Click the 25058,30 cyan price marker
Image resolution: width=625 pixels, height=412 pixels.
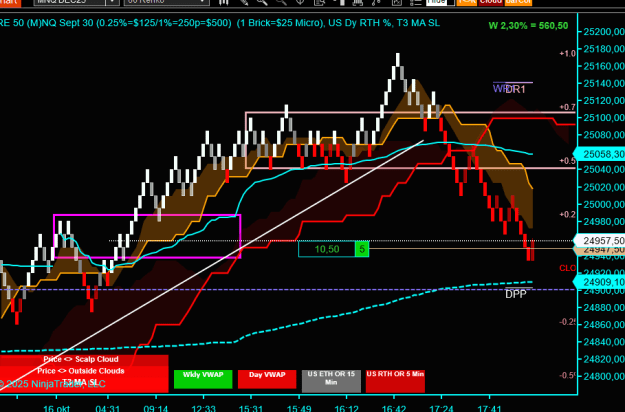[x=599, y=154]
